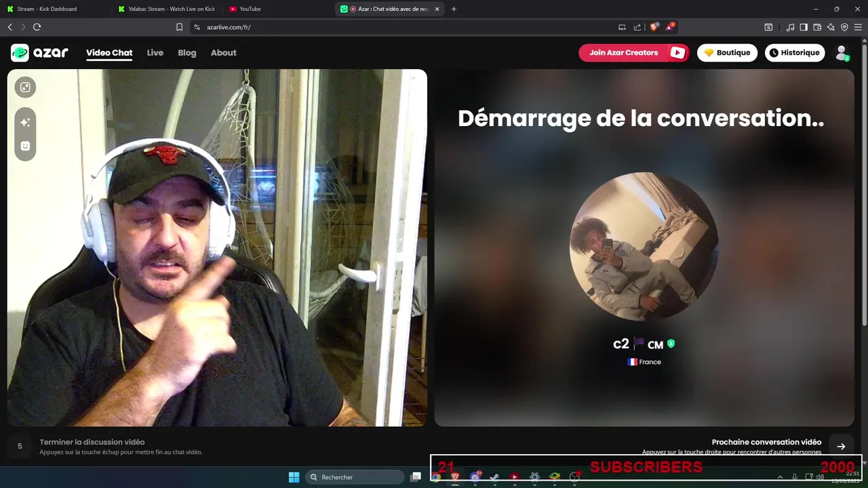Open a new browser tab
Image resolution: width=868 pixels, height=488 pixels.
[454, 9]
